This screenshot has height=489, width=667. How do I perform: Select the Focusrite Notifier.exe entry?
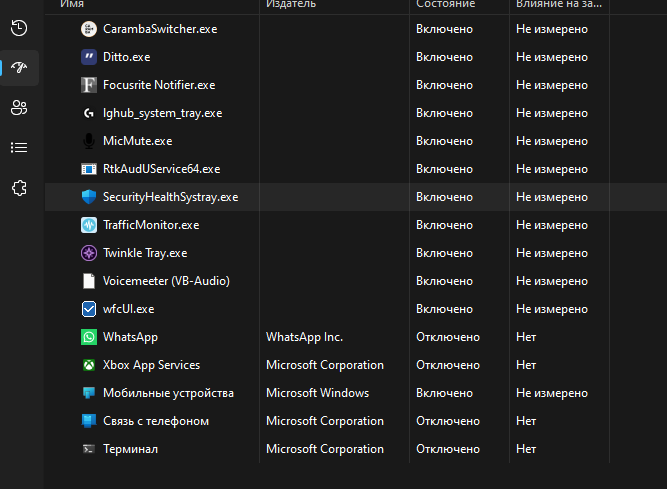coord(159,85)
